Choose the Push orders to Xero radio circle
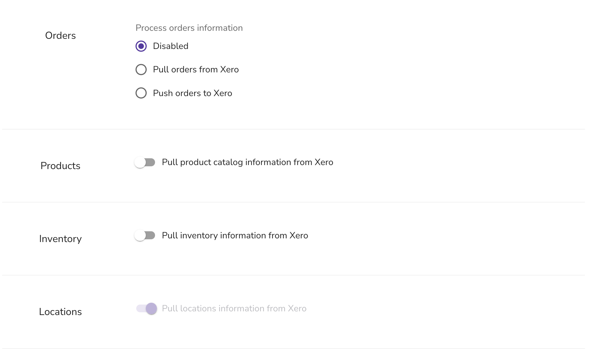This screenshot has height=364, width=593. [141, 93]
